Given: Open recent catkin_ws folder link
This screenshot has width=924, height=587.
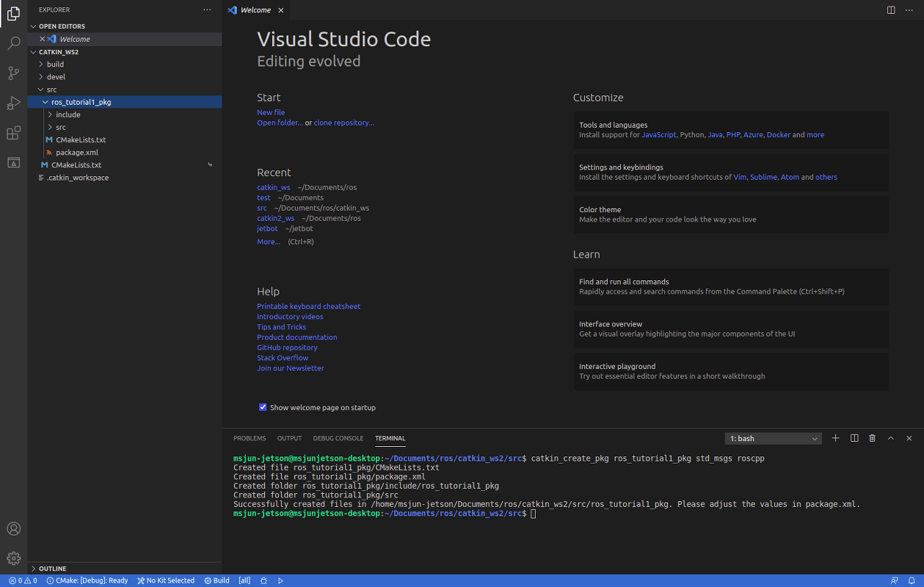Looking at the screenshot, I should point(274,188).
